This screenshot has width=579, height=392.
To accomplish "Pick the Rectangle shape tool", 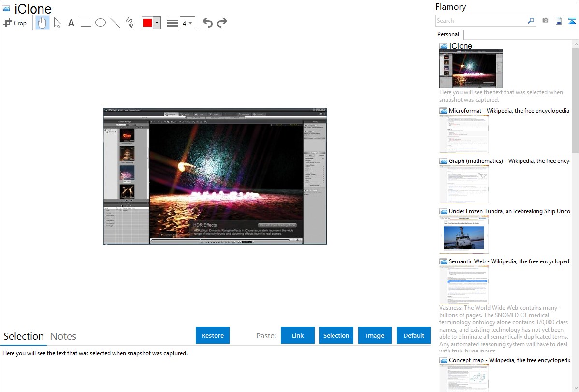I will click(86, 23).
